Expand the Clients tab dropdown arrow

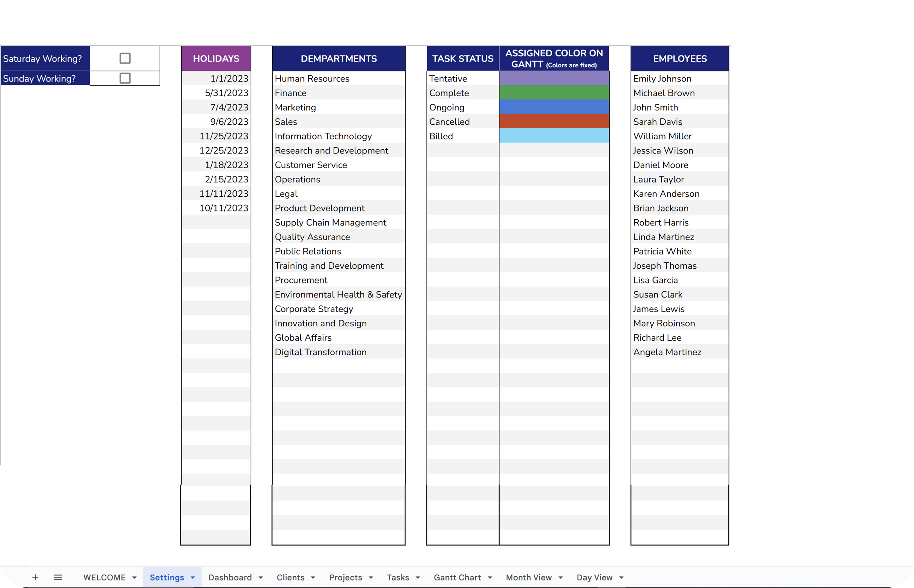point(313,577)
